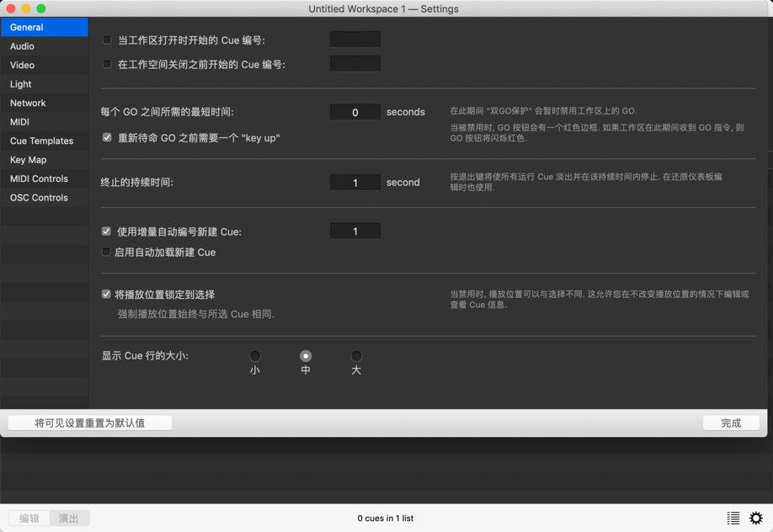
Task: Uncheck 将播放位置锁定到选择
Action: 106,293
